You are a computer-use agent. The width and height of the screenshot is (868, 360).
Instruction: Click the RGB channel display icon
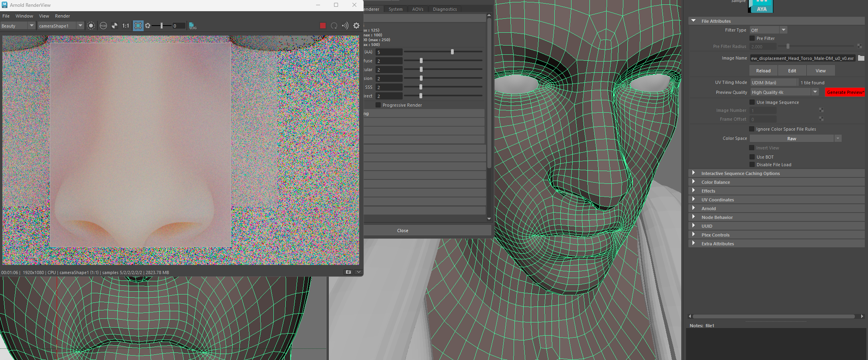103,26
